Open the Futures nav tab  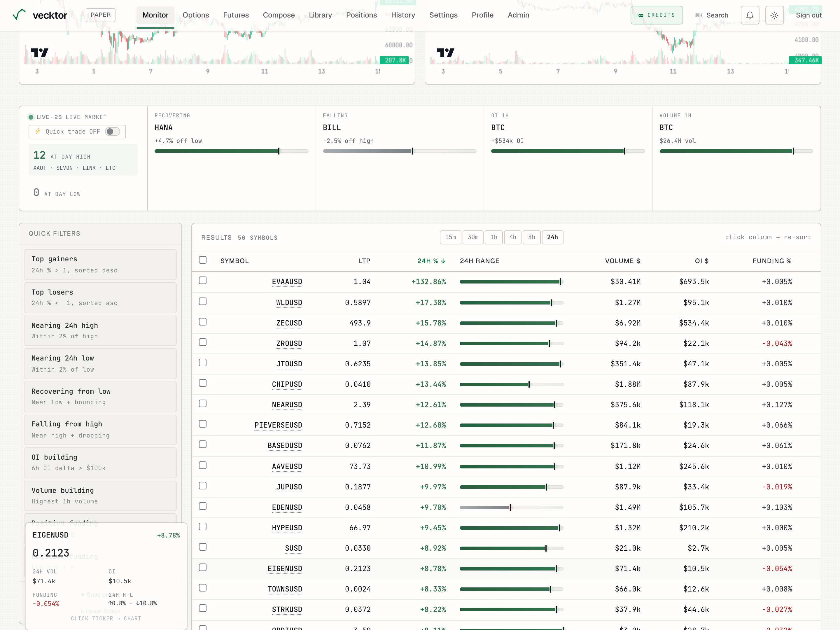coord(236,15)
